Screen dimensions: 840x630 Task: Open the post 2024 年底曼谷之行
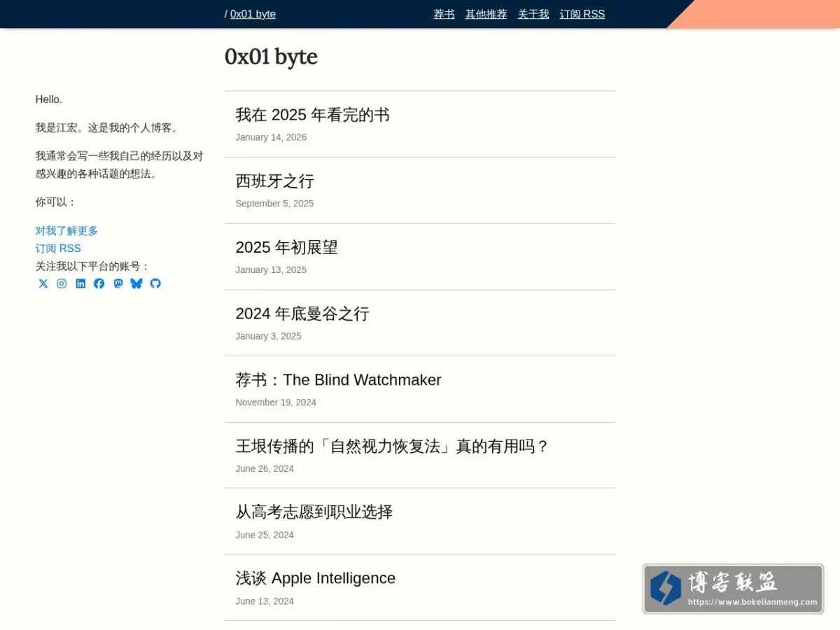click(302, 314)
